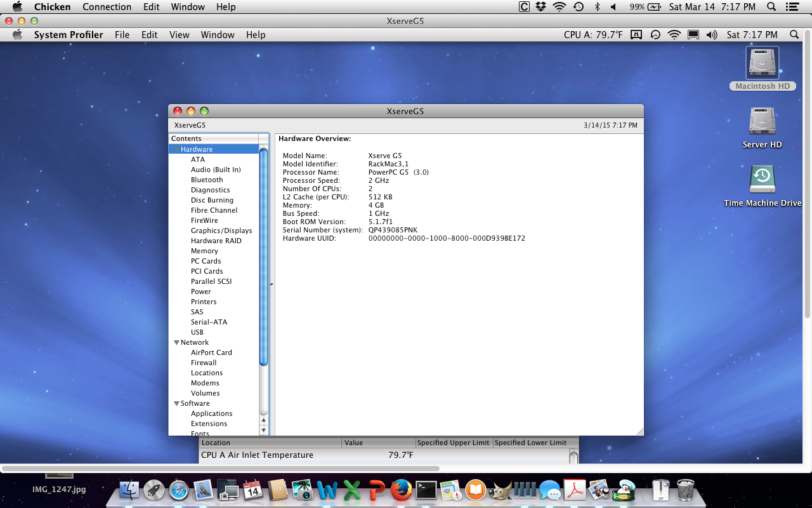The image size is (812, 508).
Task: Click CPU A Air Inlet Temperature row
Action: pyautogui.click(x=384, y=455)
